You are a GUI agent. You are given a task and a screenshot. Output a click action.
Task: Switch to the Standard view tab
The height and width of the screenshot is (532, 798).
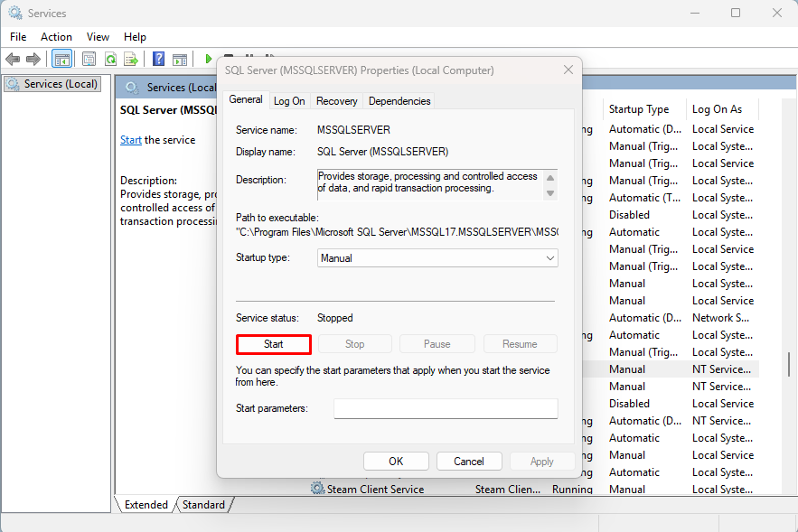(203, 505)
